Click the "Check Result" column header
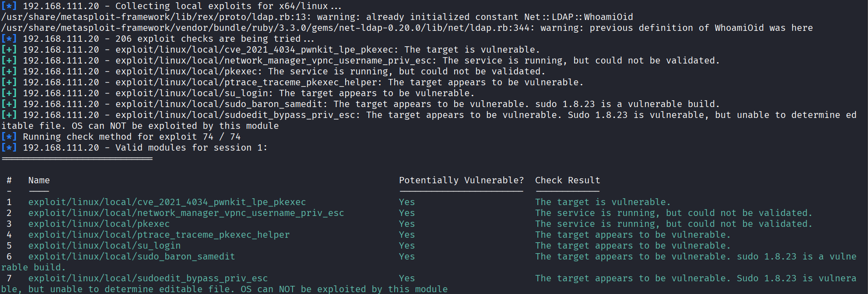Screen dimensions: 868x294 (x=567, y=180)
